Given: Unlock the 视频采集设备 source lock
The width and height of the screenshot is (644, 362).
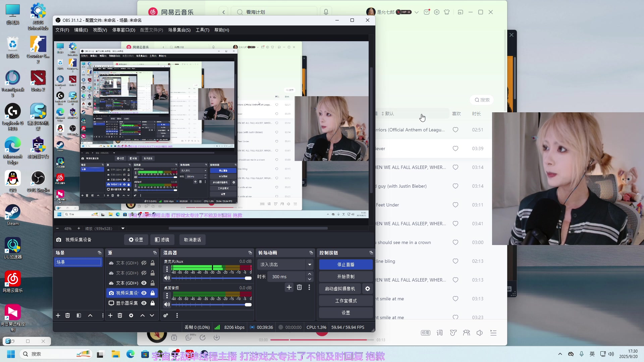Looking at the screenshot, I should (x=153, y=293).
